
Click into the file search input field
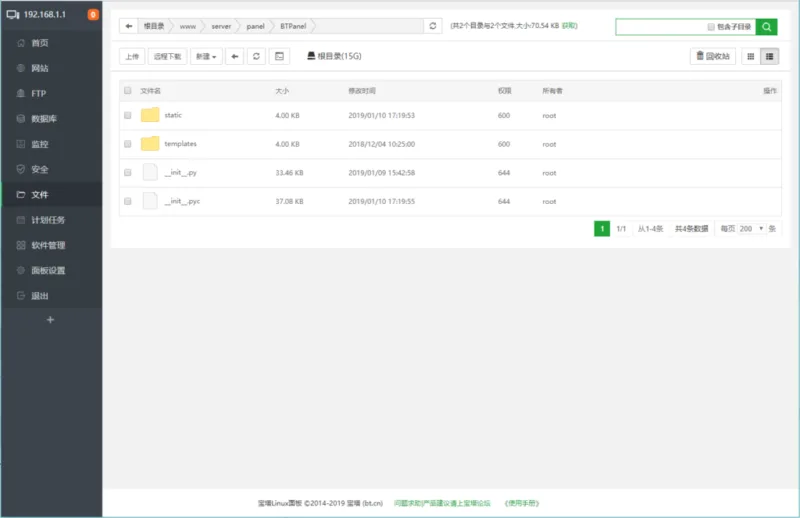click(660, 27)
